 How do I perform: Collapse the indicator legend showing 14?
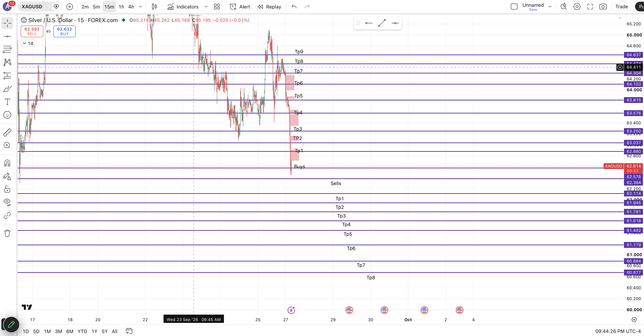pyautogui.click(x=28, y=43)
